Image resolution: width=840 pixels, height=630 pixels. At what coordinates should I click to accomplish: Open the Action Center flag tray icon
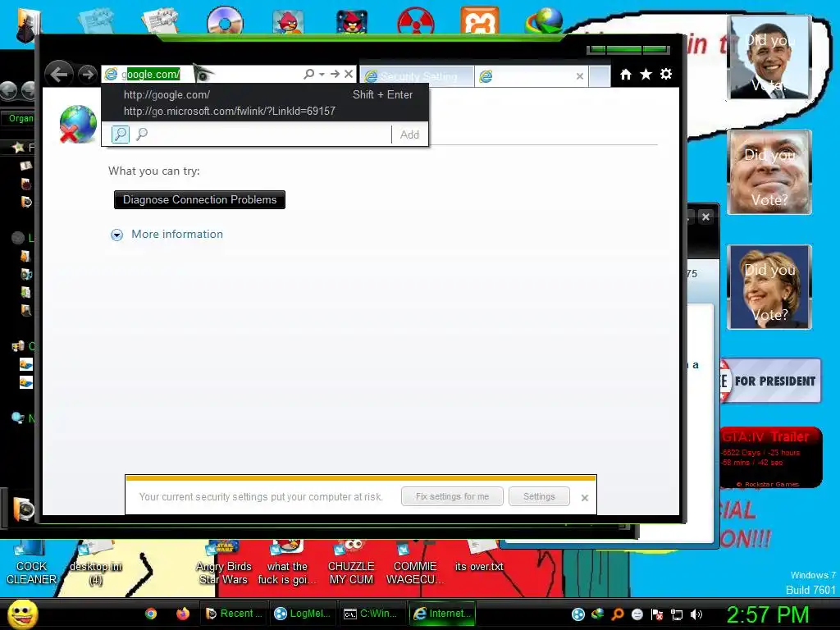[x=657, y=614]
